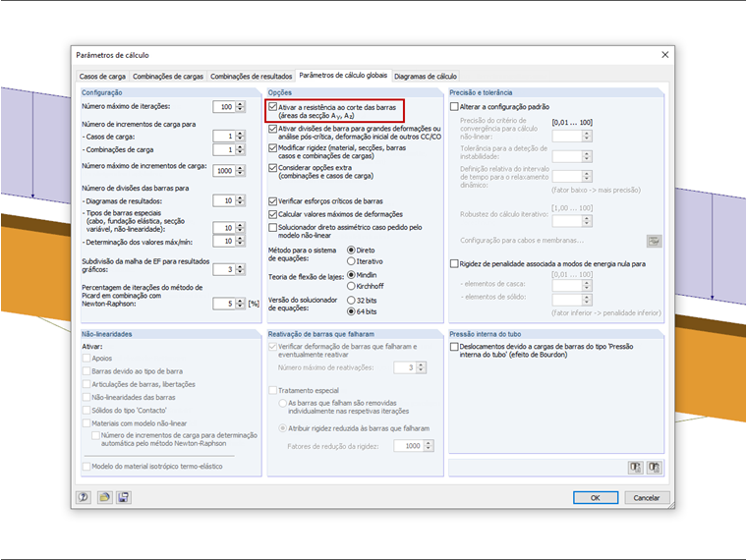The image size is (747, 560).
Task: Toggle 'Calcular valores máximos de deformações'
Action: (273, 214)
